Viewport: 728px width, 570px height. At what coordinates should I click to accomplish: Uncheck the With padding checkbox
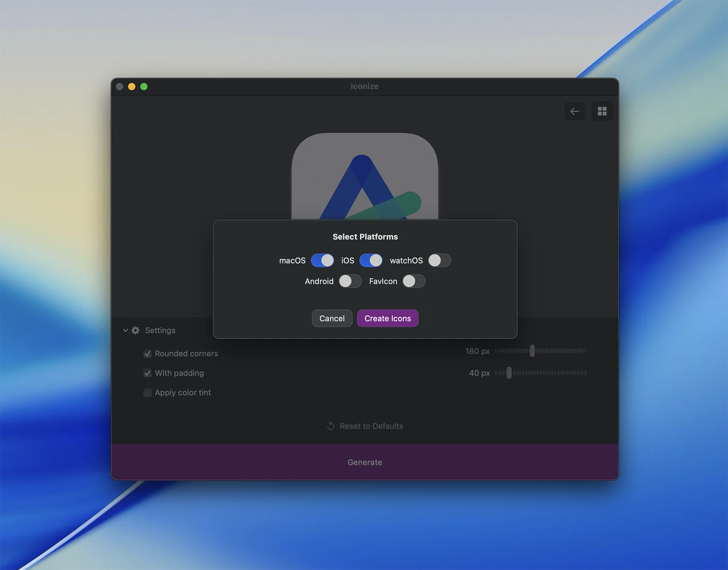pyautogui.click(x=147, y=373)
